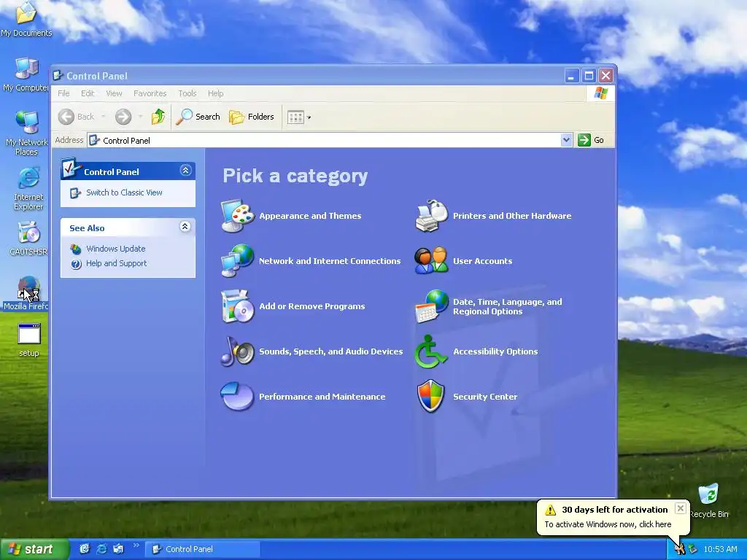Open the File menu
Viewport: 747px width, 560px height.
(63, 93)
